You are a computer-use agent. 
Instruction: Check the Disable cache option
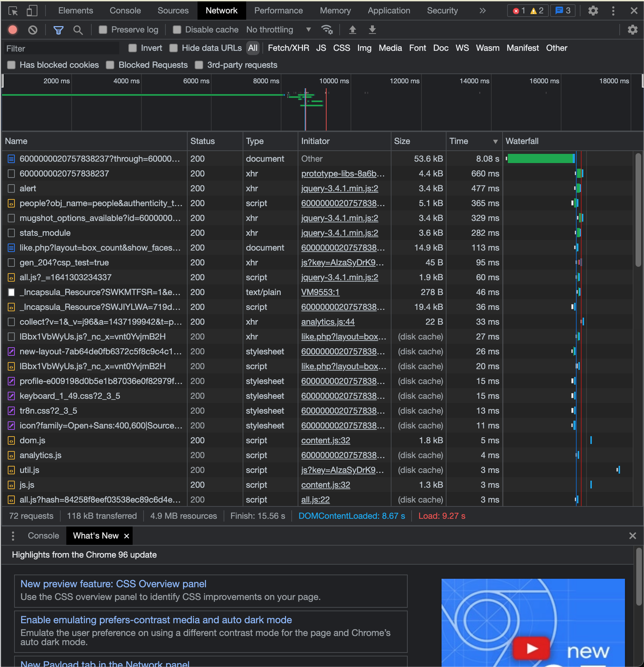coord(177,30)
